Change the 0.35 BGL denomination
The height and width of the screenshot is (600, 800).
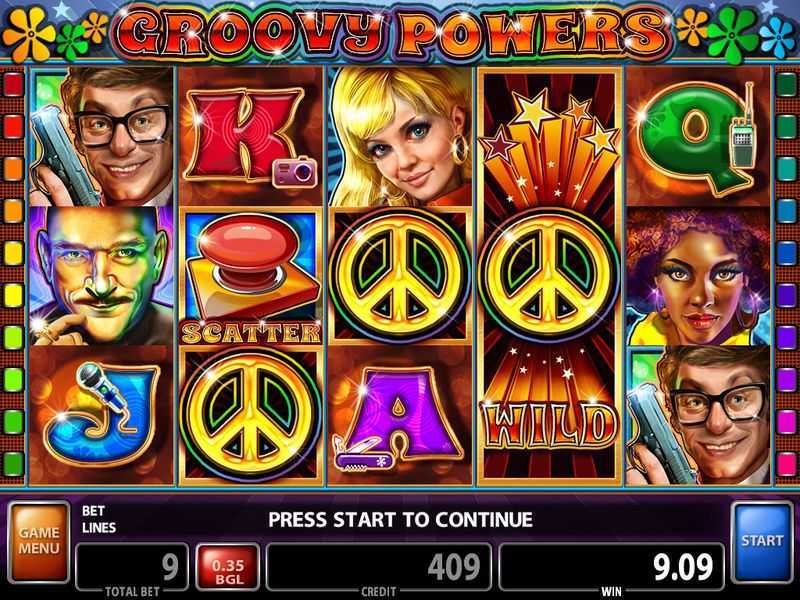tap(228, 568)
